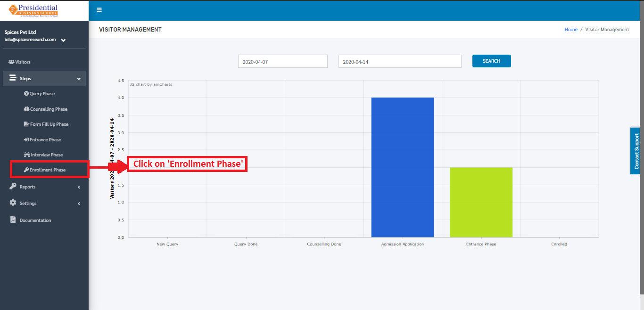644x310 pixels.
Task: Click the start date field 2020-04-07
Action: [282, 61]
